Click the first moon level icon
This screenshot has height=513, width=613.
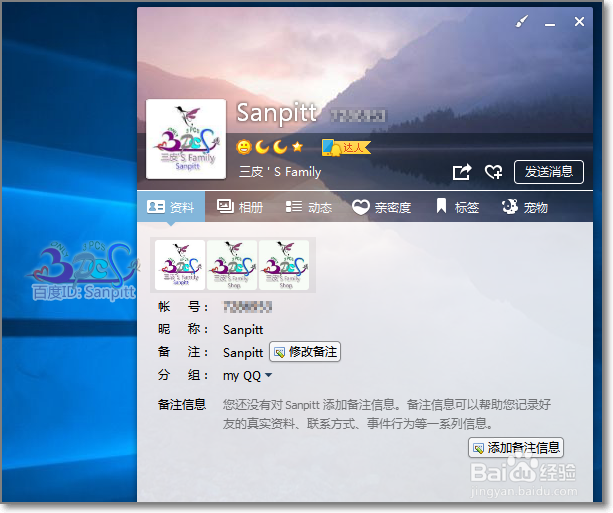[x=262, y=147]
